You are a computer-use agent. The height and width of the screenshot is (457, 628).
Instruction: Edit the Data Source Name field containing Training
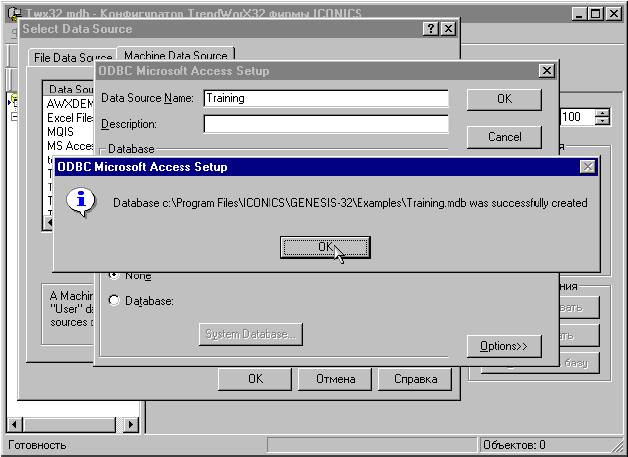click(326, 99)
